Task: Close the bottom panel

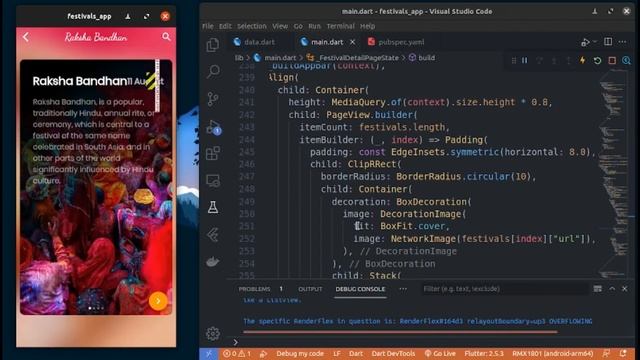Action: point(624,289)
